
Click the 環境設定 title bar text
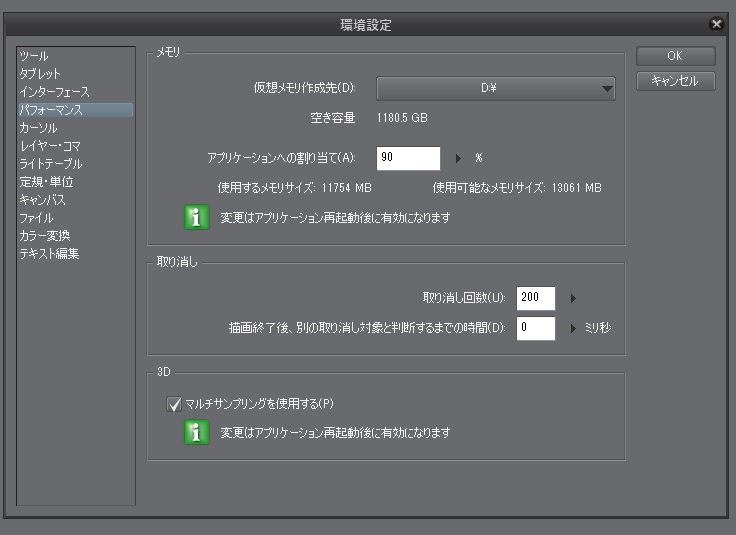(x=366, y=25)
